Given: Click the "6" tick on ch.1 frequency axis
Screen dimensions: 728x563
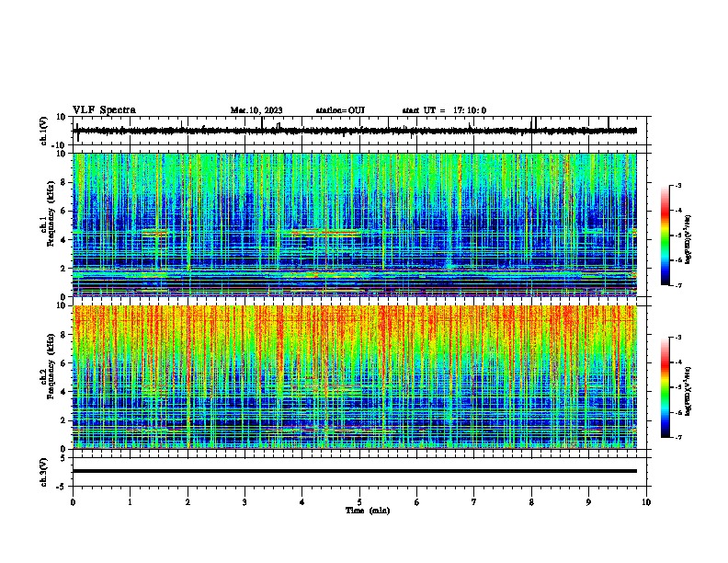Looking at the screenshot, I should pyautogui.click(x=63, y=211).
